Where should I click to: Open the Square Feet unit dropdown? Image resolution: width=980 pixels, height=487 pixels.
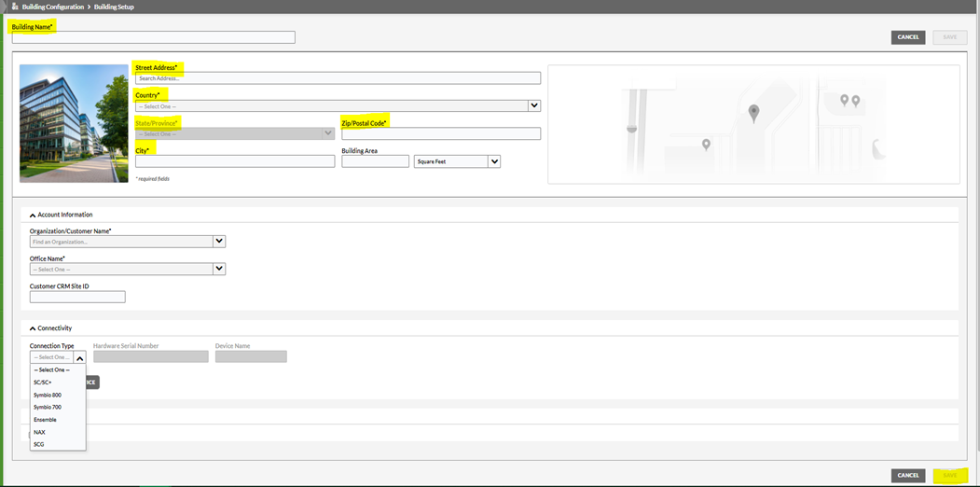click(494, 161)
